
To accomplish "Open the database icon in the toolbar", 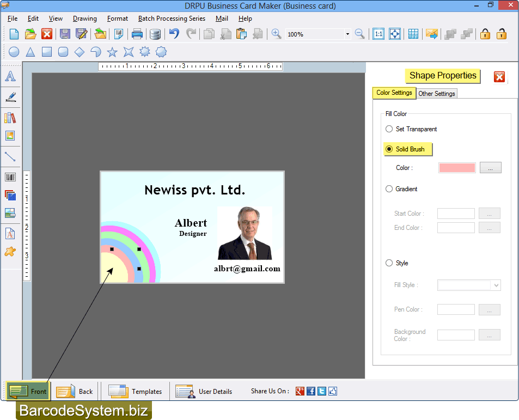I will (155, 34).
